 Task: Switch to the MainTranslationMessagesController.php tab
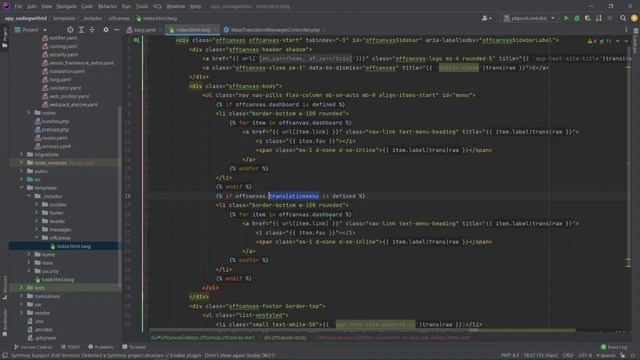(273, 30)
